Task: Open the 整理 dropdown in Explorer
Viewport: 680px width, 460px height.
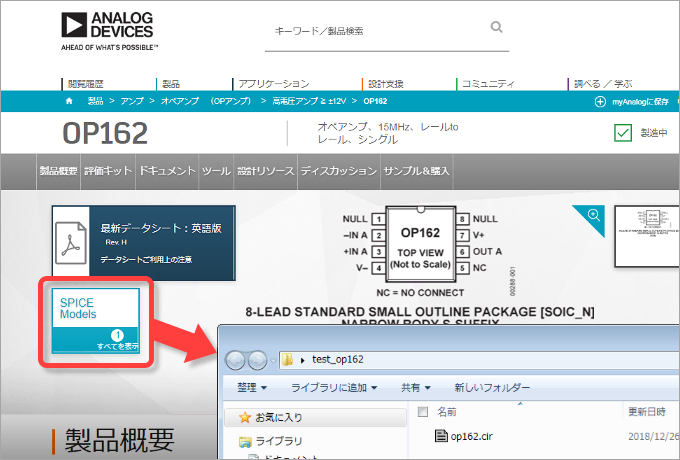Action: click(251, 387)
